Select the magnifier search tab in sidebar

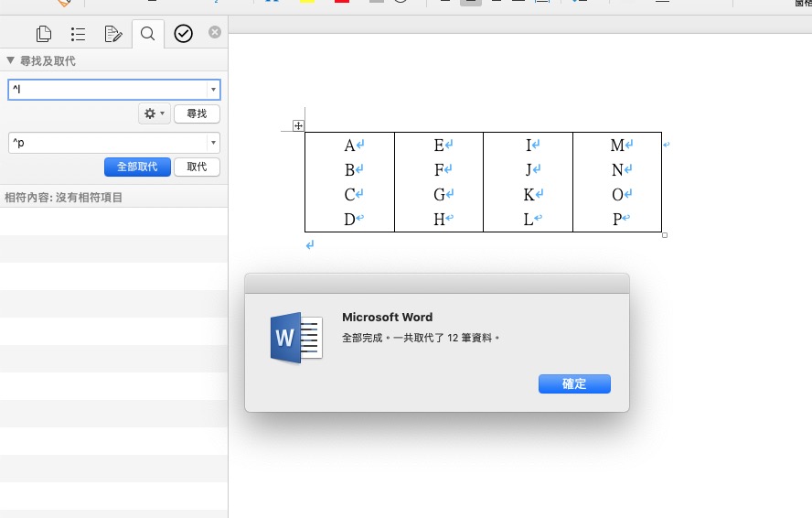tap(147, 35)
